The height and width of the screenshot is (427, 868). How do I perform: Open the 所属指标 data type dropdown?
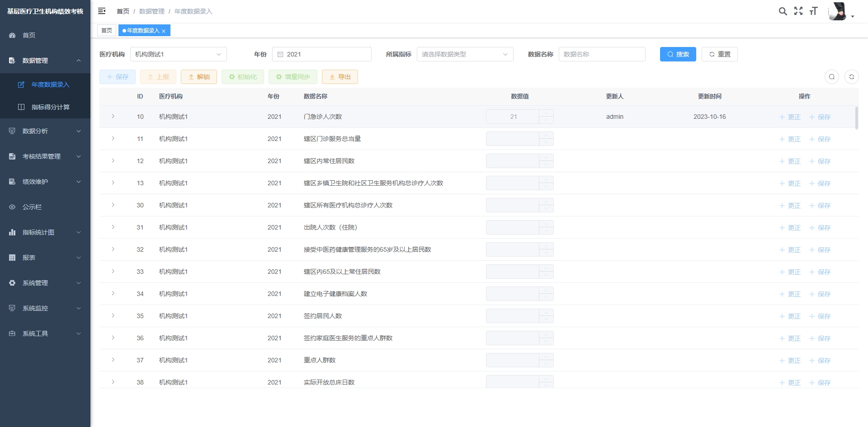[x=465, y=54]
